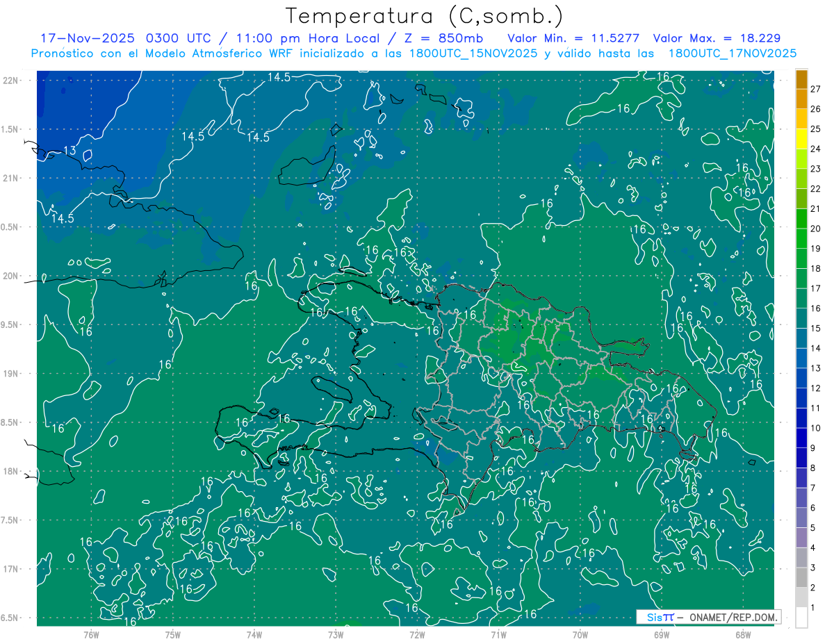
Task: Click the 68W longitude axis label
Action: click(x=743, y=634)
